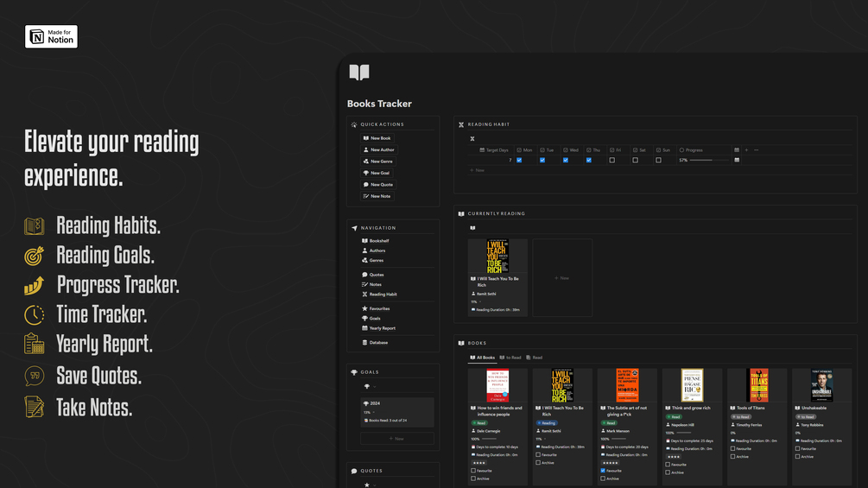
Task: Check the Fri habit checkbox
Action: tap(612, 160)
